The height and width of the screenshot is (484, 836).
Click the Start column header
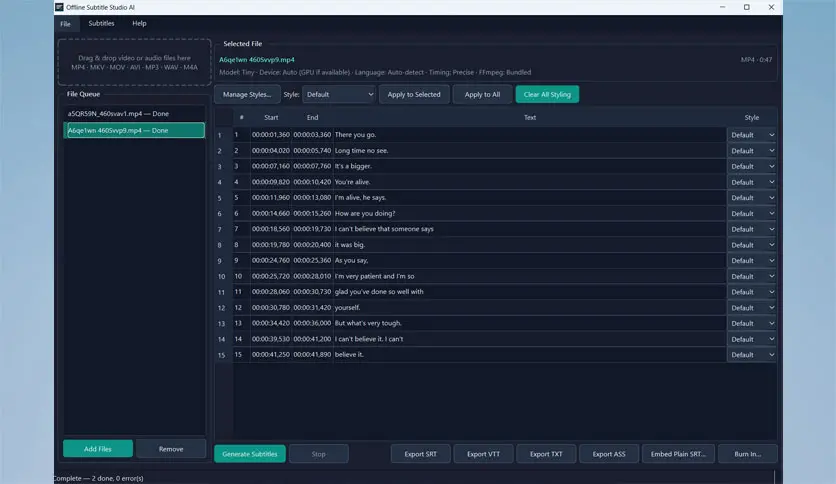tap(271, 117)
